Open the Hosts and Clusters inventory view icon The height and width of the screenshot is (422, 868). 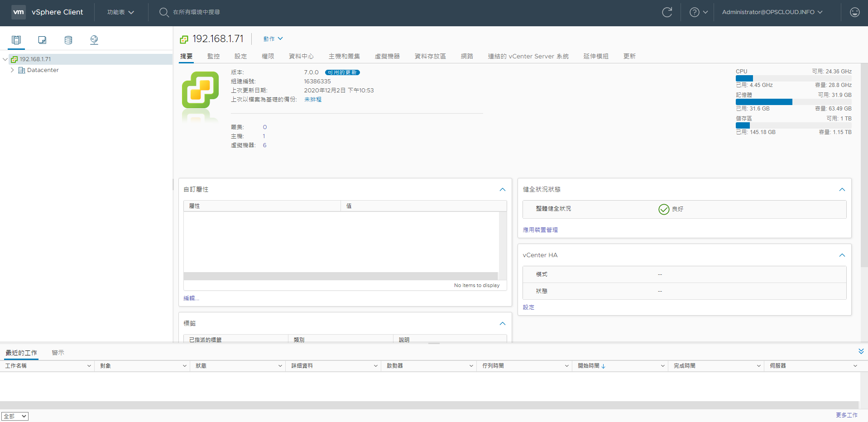point(16,40)
